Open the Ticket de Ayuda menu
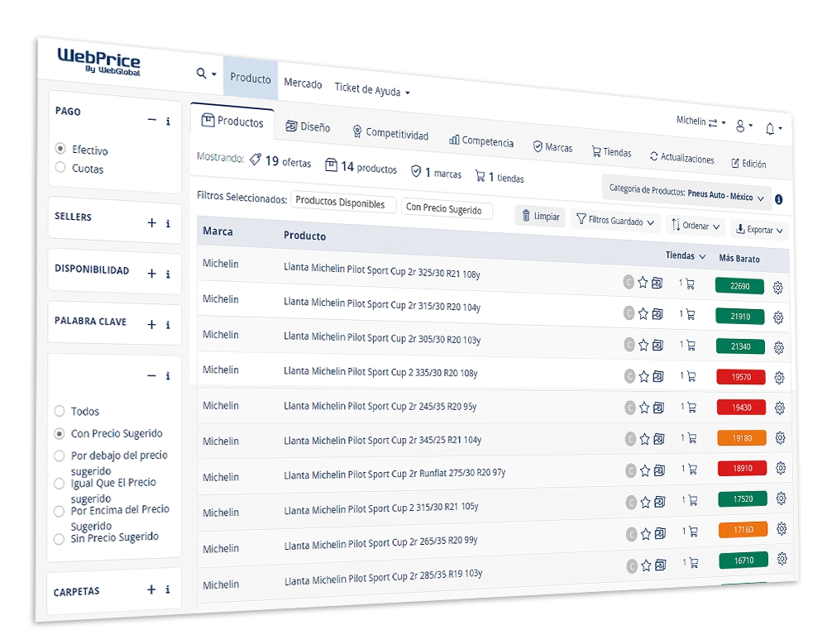The height and width of the screenshot is (644, 827). (x=372, y=89)
